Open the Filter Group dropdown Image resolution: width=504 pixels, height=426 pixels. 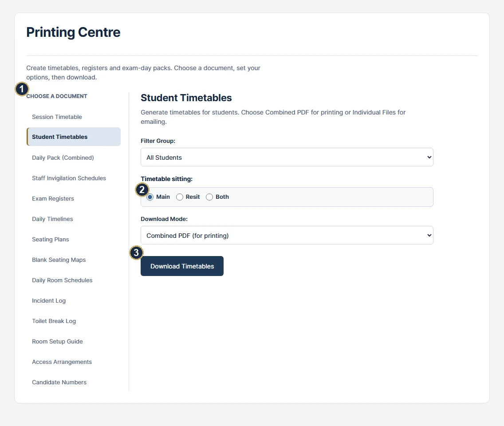pos(287,157)
